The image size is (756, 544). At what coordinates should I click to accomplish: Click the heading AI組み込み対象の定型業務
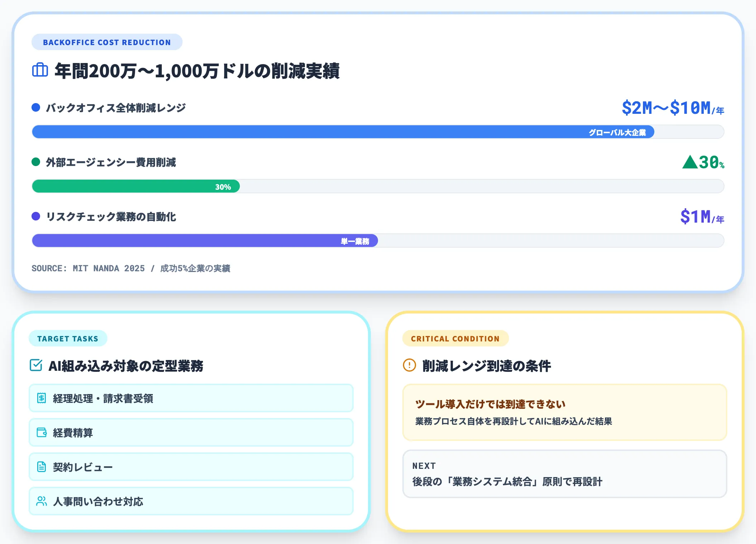pyautogui.click(x=126, y=366)
